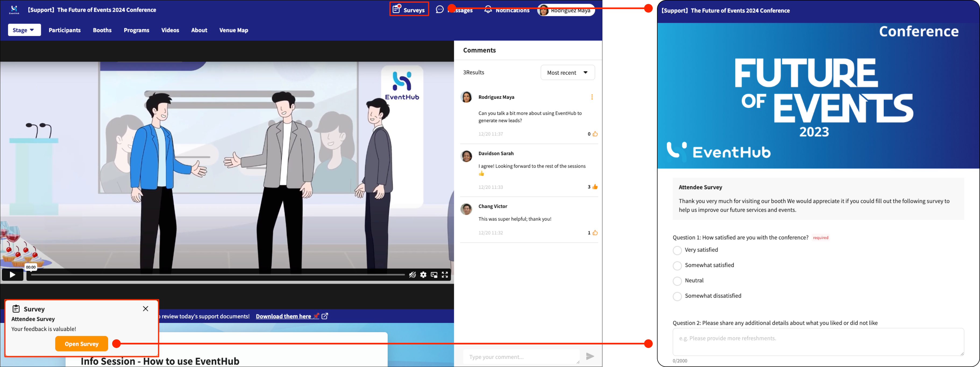
Task: Like Chang Victor's comment
Action: 595,232
